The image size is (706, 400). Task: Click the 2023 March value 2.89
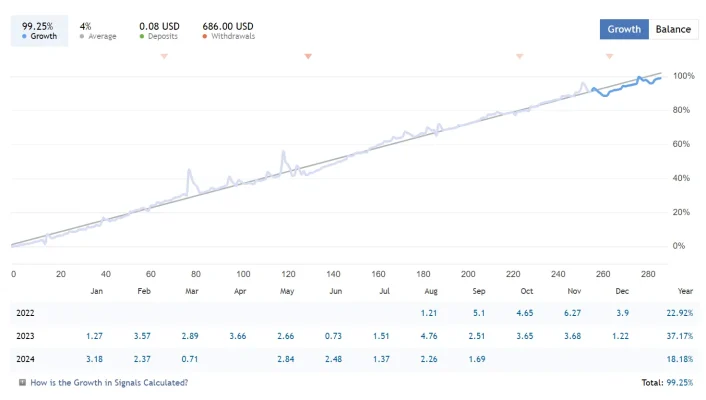190,336
